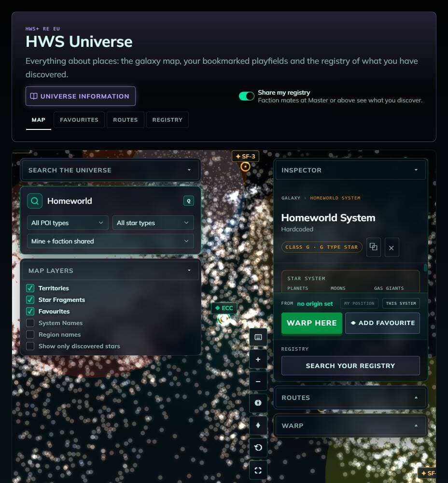
Task: Toggle Share my registry switch
Action: (247, 96)
